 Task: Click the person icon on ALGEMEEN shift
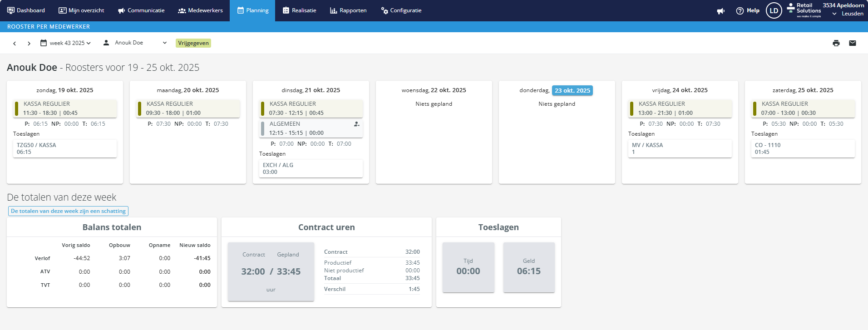point(356,124)
